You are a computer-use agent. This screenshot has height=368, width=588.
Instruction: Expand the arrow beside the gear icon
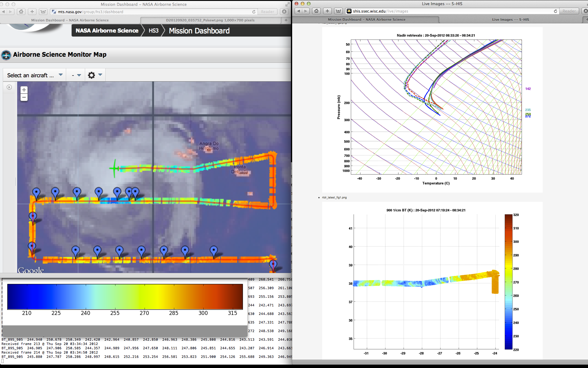(x=100, y=75)
